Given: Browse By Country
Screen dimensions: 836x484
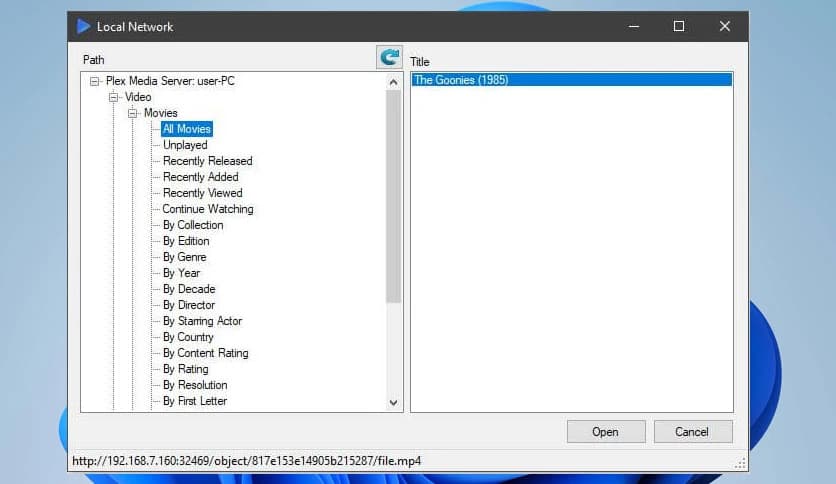Looking at the screenshot, I should (x=188, y=337).
